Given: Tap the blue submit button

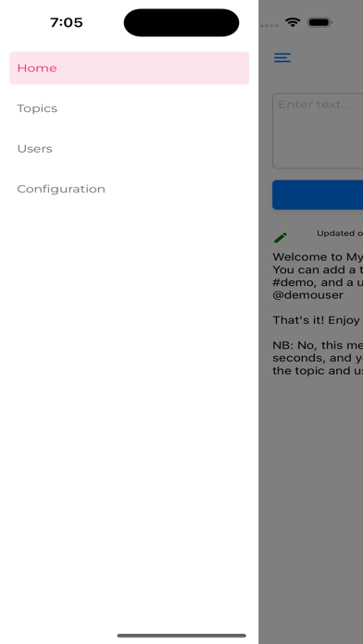Looking at the screenshot, I should tap(318, 194).
